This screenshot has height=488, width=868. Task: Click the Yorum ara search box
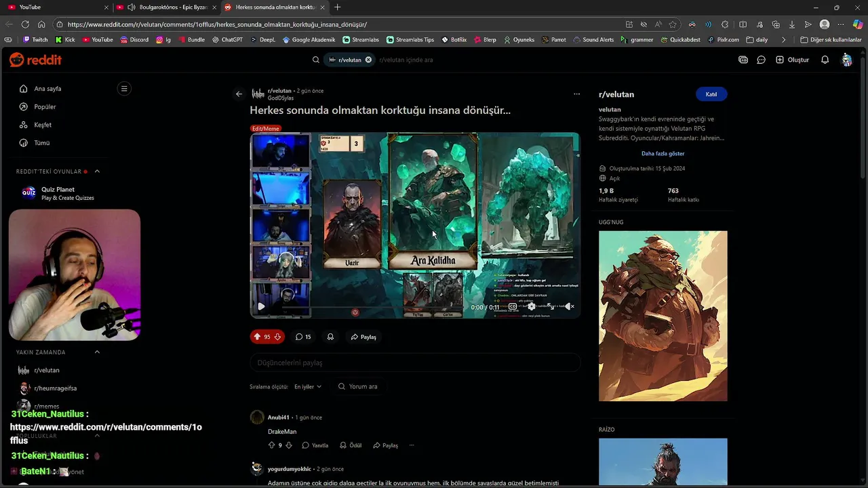(357, 386)
